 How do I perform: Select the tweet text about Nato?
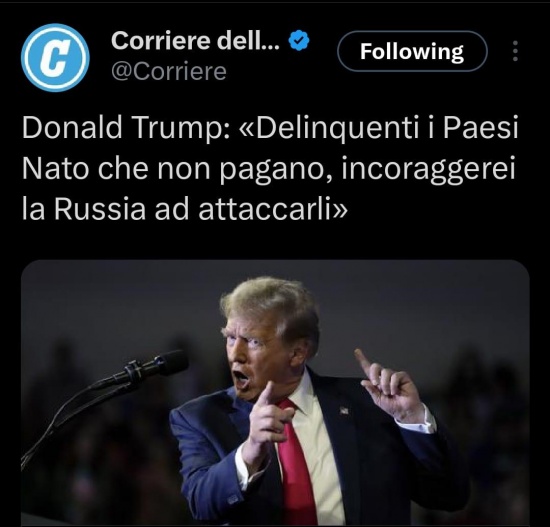[x=270, y=169]
